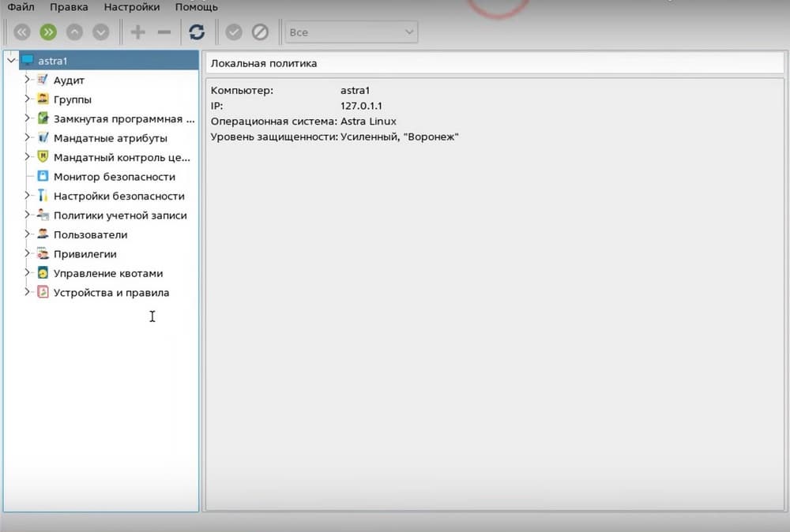Expand the Устройства и правила node
The width and height of the screenshot is (790, 532).
coord(27,292)
